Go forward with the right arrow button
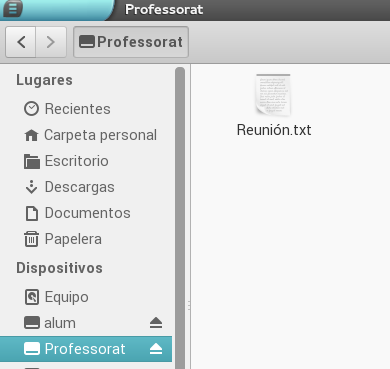Image resolution: width=390 pixels, height=369 pixels. point(51,42)
